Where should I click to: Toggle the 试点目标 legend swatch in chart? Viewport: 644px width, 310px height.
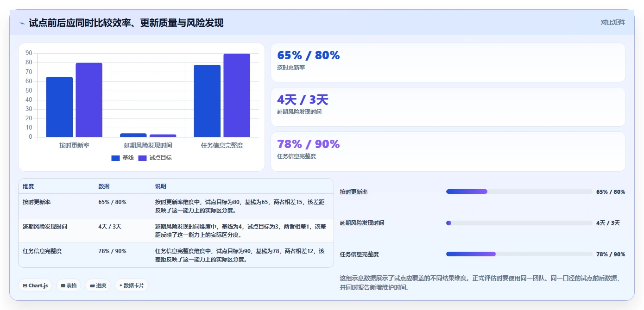142,158
